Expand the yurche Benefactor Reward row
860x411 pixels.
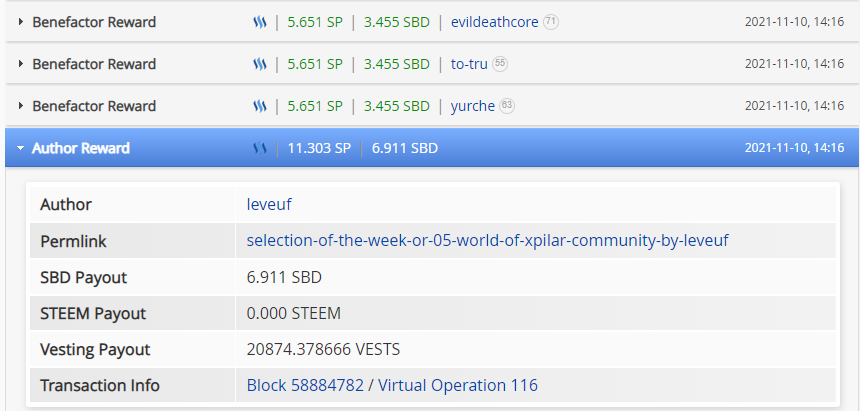(x=21, y=106)
